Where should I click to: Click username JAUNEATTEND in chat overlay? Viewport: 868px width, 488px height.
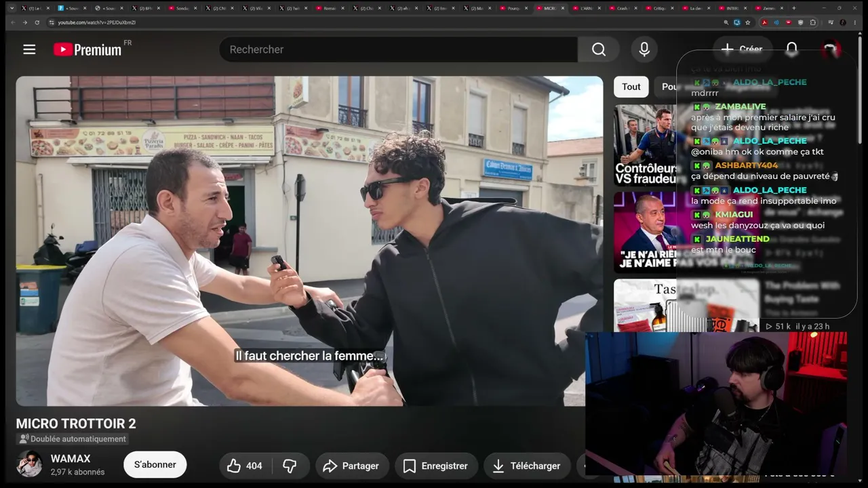[x=737, y=239]
